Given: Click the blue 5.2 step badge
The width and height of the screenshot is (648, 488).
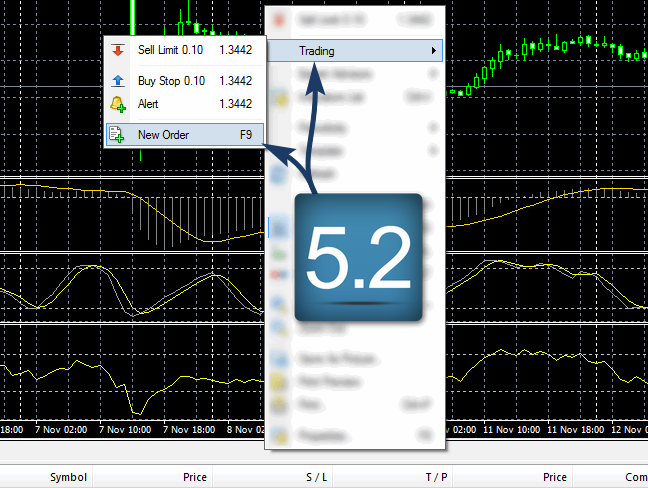Looking at the screenshot, I should [x=357, y=257].
